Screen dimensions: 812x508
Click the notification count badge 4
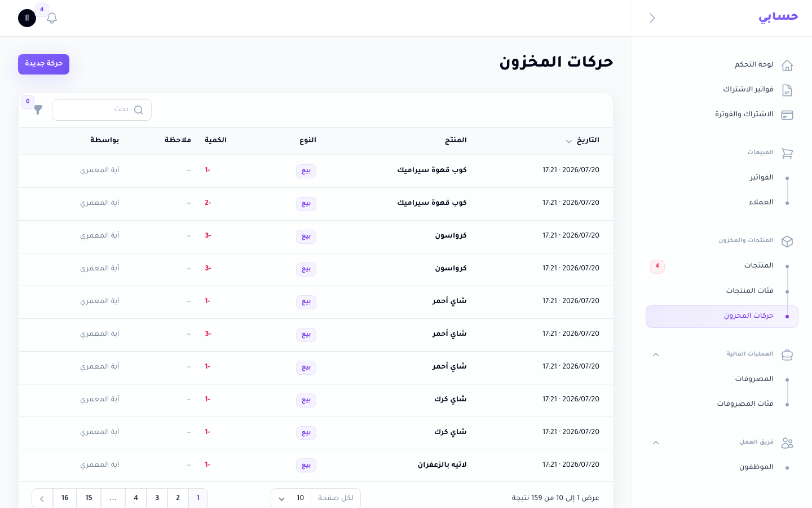[x=42, y=10]
